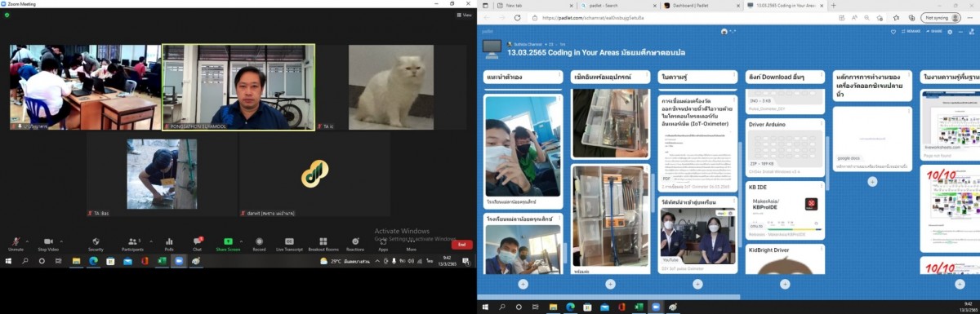This screenshot has height=314, width=980.
Task: Open Breakout Rooms in Zoom
Action: pos(323,244)
